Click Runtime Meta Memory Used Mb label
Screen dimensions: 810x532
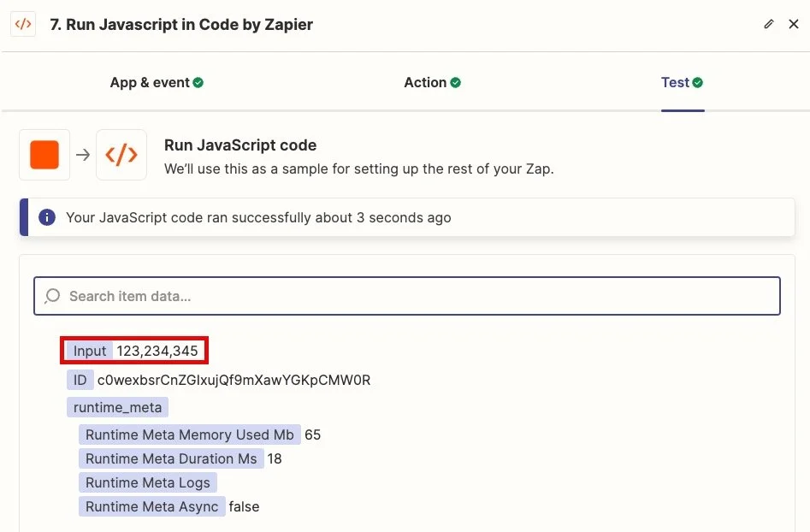190,434
